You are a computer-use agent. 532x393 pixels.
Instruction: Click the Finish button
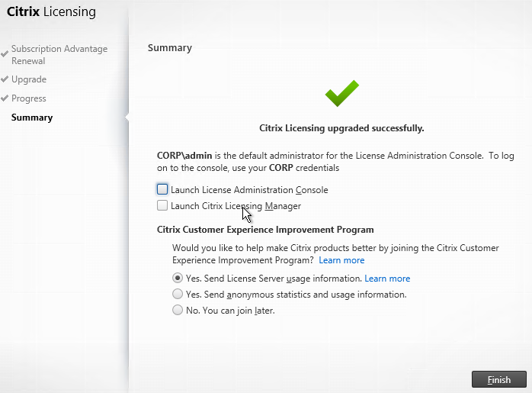point(499,379)
